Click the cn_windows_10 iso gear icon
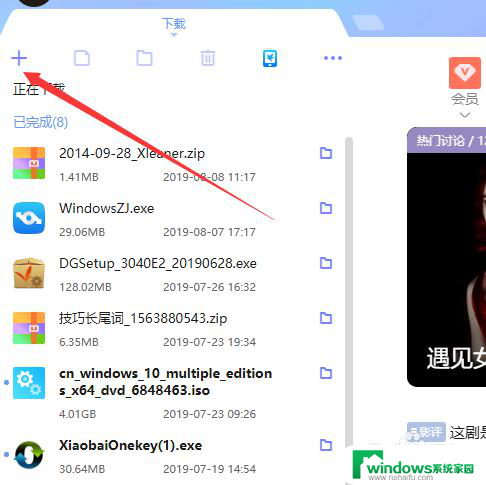The height and width of the screenshot is (485, 486). tap(29, 383)
